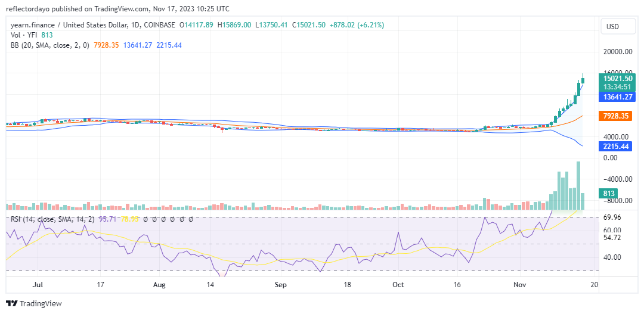Click the blue BB legend value 13641.27
Image resolution: width=644 pixels, height=314 pixels.
point(138,45)
